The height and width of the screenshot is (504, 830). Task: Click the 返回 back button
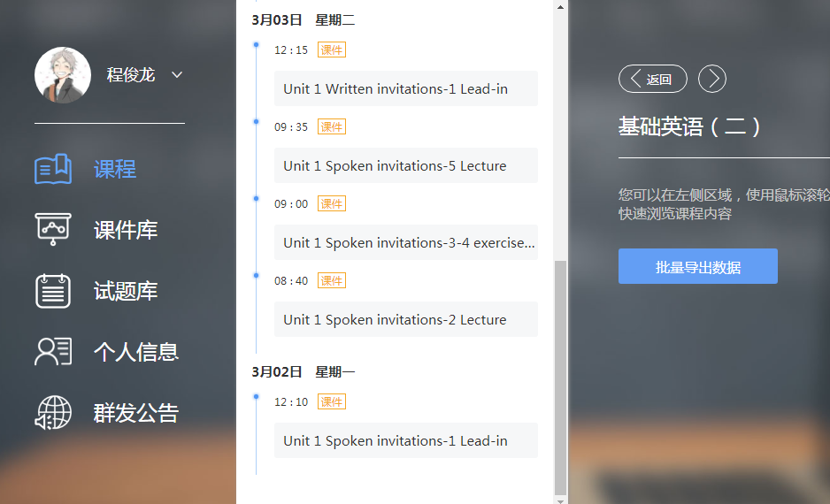[653, 79]
